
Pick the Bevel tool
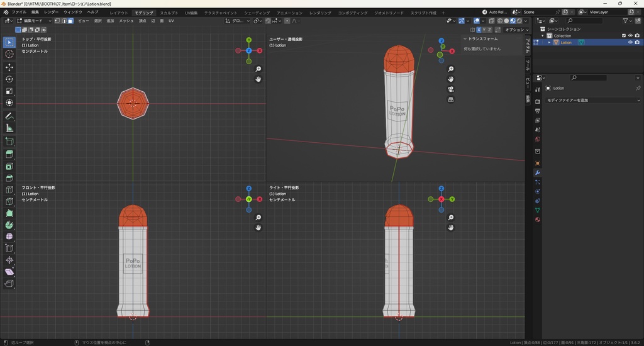(x=9, y=178)
